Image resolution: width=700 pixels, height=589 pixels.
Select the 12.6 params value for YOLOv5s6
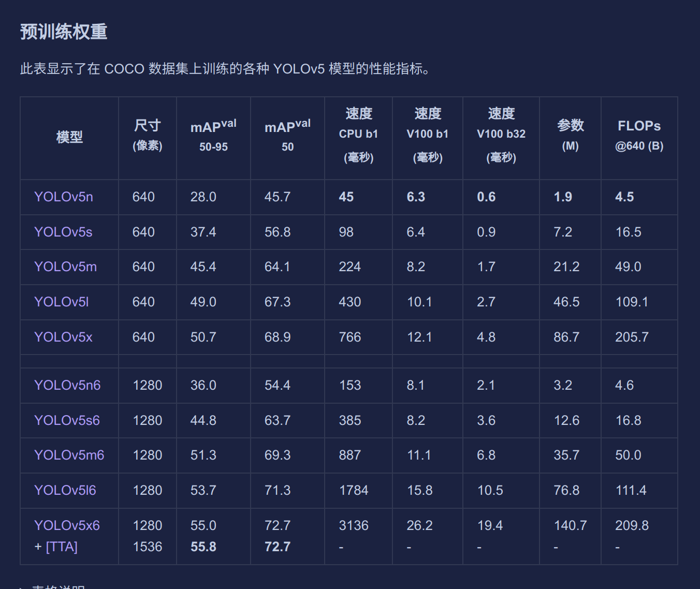pyautogui.click(x=566, y=420)
